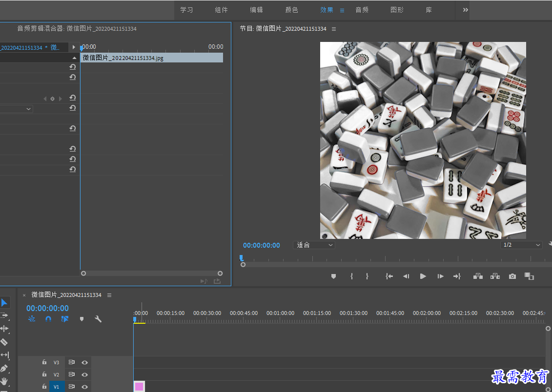Collapse effect controls section with up triangle
Image resolution: width=552 pixels, height=392 pixels.
click(x=74, y=58)
